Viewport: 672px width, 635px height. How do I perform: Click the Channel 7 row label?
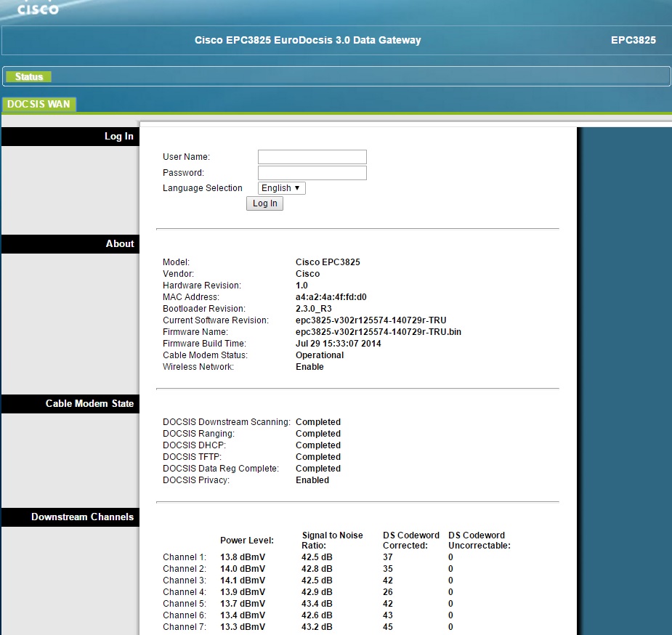coord(185,626)
